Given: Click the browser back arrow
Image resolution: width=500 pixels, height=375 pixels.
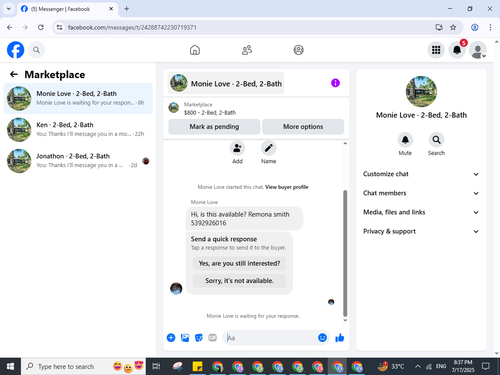Looking at the screenshot, I should 10,27.
